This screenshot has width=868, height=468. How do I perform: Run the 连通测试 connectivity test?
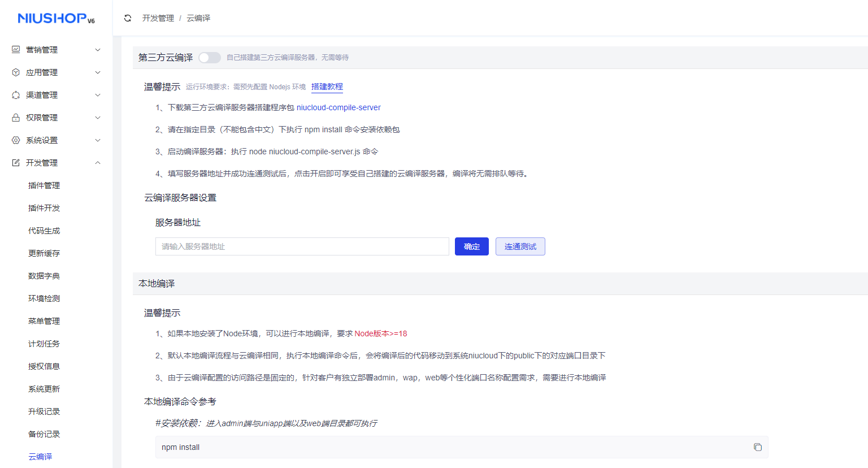point(520,246)
